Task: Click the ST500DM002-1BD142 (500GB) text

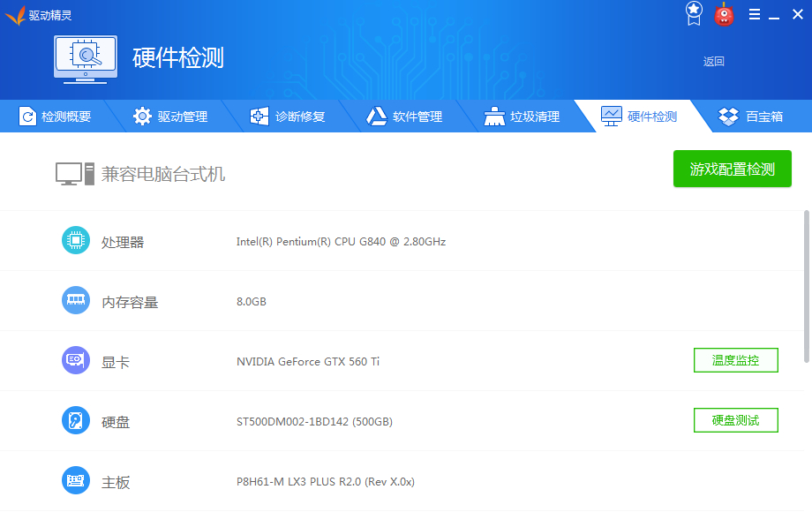Action: tap(314, 422)
